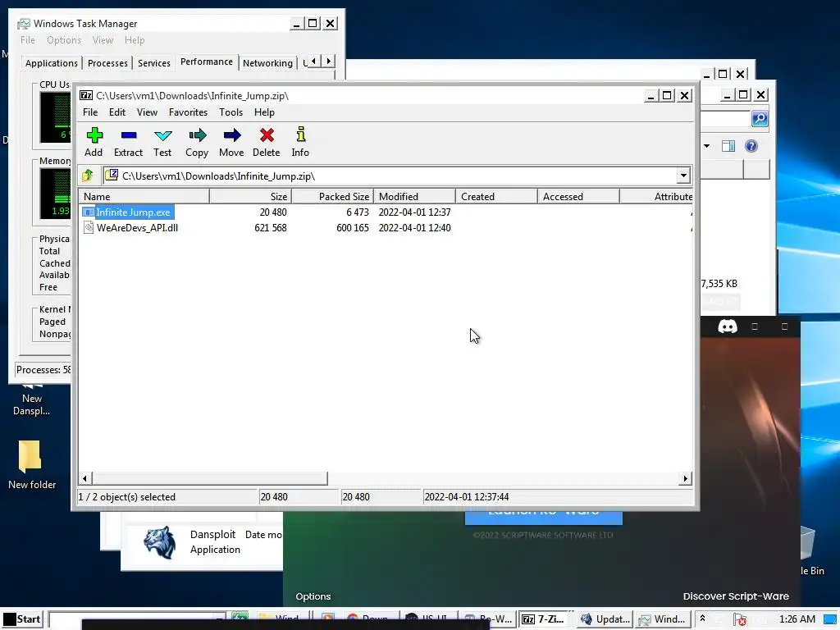Go up one folder level icon
This screenshot has width=840, height=630.
click(x=87, y=176)
